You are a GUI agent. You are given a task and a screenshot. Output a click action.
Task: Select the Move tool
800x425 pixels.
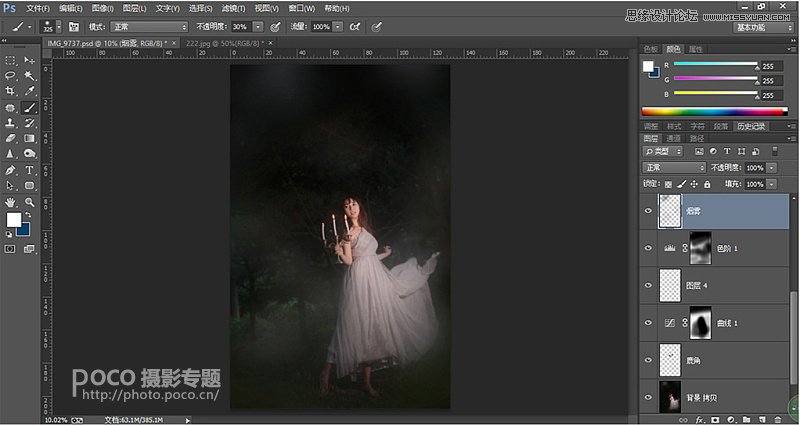(30, 60)
